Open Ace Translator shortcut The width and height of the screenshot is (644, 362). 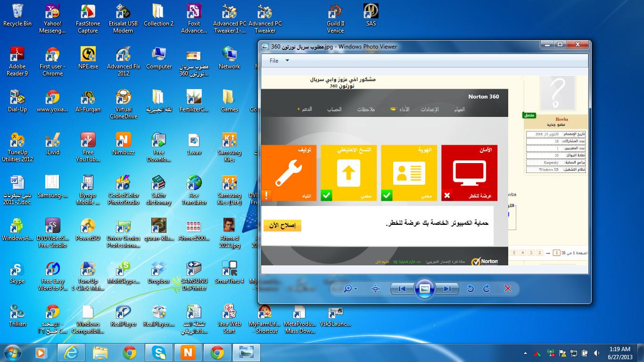[x=194, y=190]
